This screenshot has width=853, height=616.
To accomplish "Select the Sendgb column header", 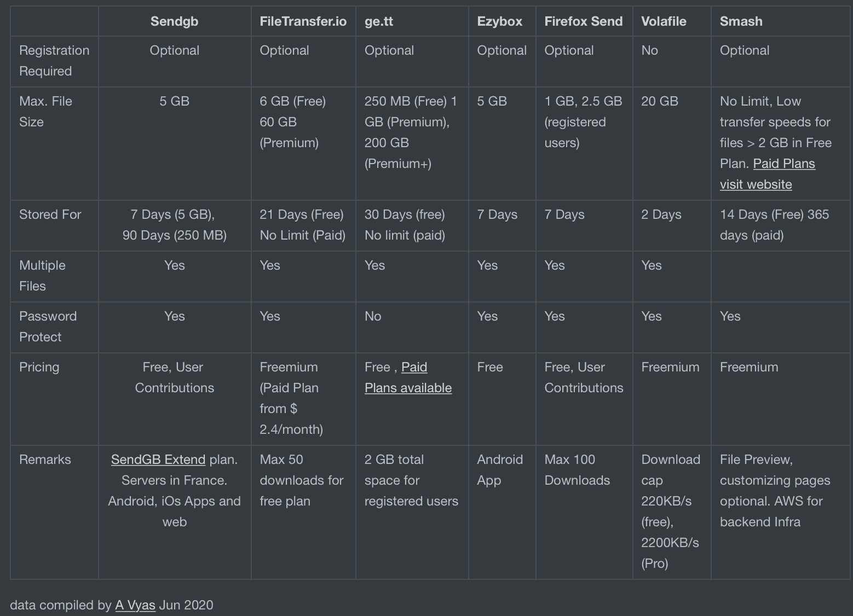I will 175,21.
